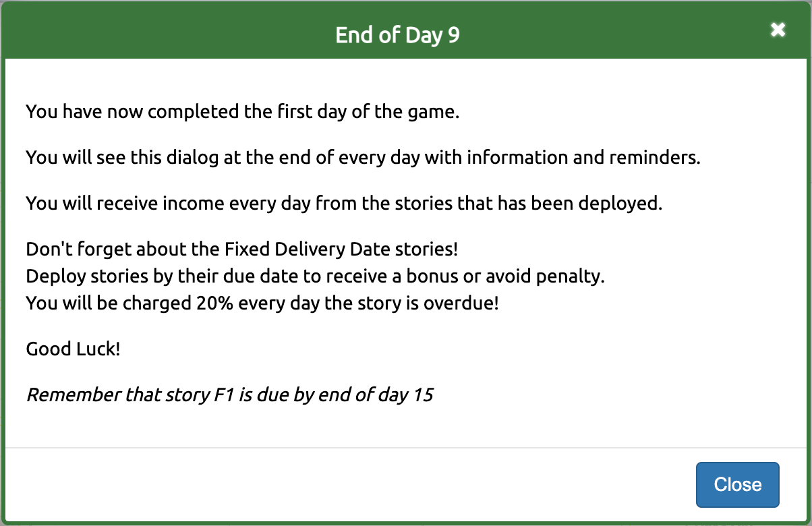Select the "You will see this dialog" line
The image size is (812, 526).
[x=363, y=157]
